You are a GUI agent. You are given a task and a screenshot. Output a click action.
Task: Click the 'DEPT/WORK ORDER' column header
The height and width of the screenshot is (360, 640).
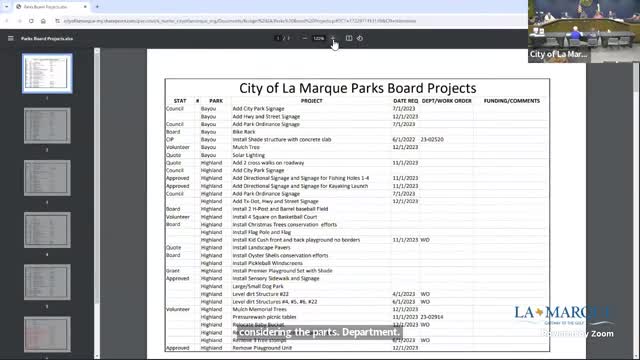click(x=447, y=101)
